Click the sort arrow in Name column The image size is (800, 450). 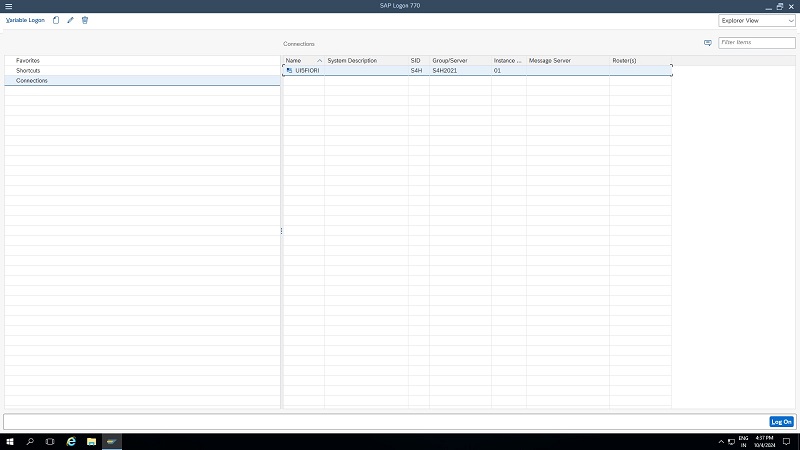pos(319,61)
